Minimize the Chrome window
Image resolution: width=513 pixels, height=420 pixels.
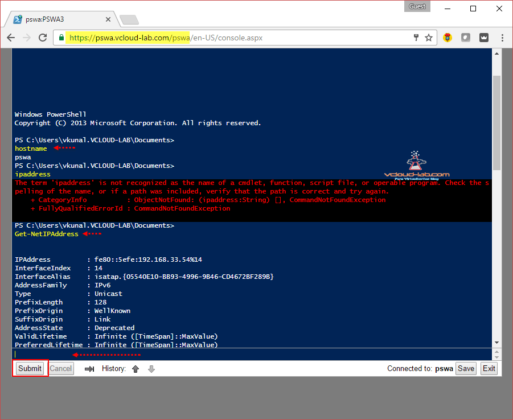pyautogui.click(x=448, y=9)
